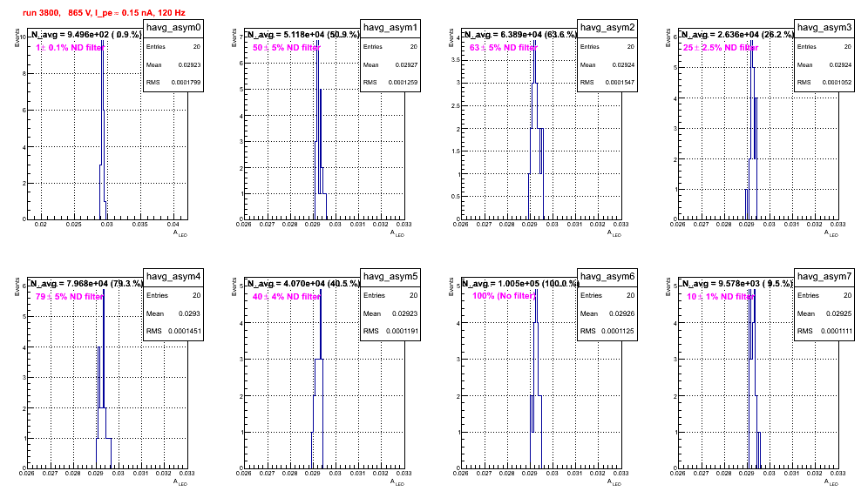Viewport: 868px width, 498px height.
Task: Select Mean value 0.02927 in havg_asym1 box
Action: (406, 64)
